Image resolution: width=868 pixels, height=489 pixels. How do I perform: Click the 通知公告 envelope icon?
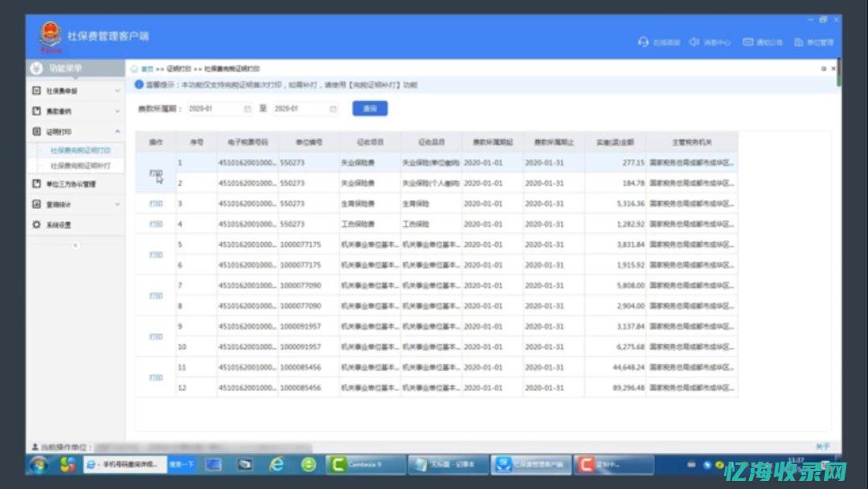(x=748, y=42)
